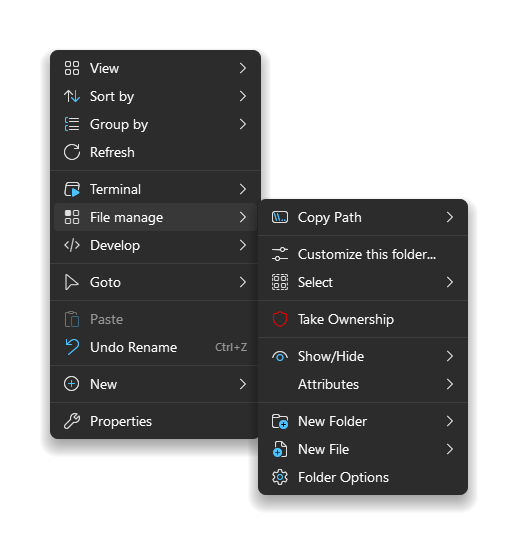Expand the New File submenu chevron
Image resolution: width=518 pixels, height=545 pixels.
450,449
